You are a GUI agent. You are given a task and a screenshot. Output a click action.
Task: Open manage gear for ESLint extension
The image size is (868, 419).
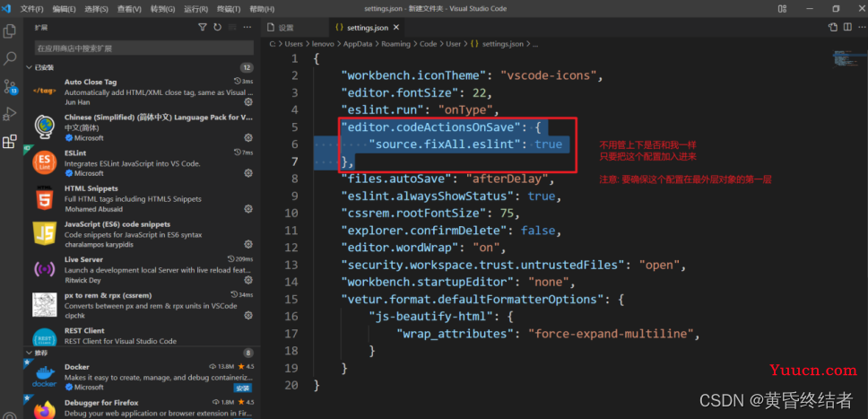pyautogui.click(x=248, y=173)
